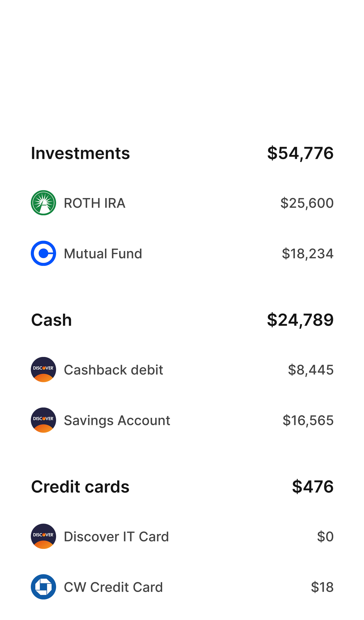Click the Credit cards section heading

(80, 487)
